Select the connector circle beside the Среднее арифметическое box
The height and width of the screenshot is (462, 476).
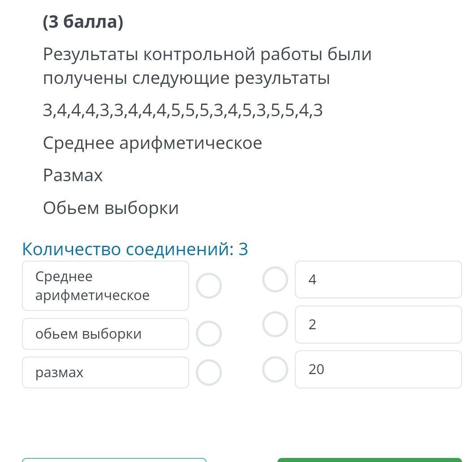pyautogui.click(x=209, y=286)
